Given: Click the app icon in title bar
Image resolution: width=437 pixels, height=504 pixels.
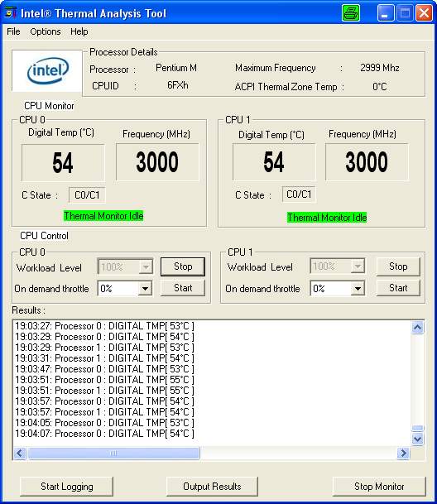Looking at the screenshot, I should click(11, 13).
